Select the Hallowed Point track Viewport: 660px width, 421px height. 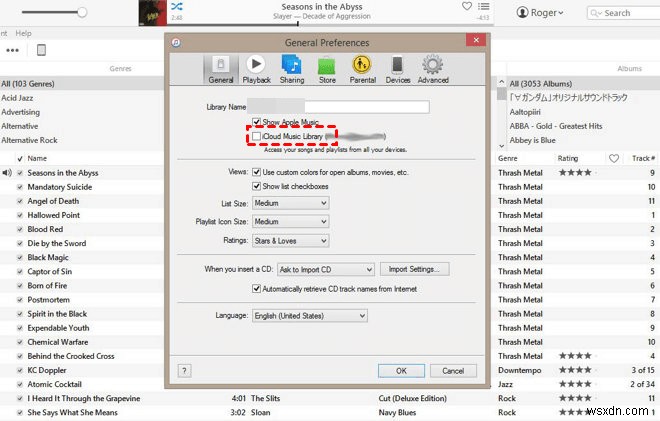click(x=53, y=215)
